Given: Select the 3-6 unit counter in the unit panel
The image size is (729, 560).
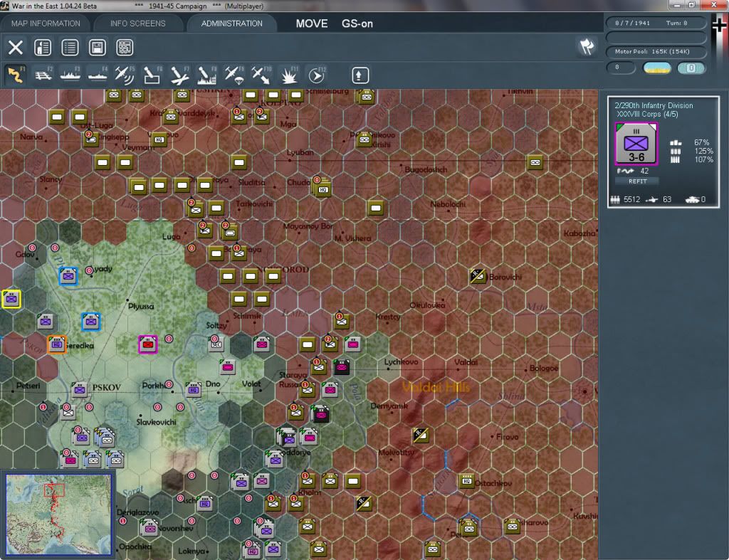Looking at the screenshot, I should (x=636, y=144).
